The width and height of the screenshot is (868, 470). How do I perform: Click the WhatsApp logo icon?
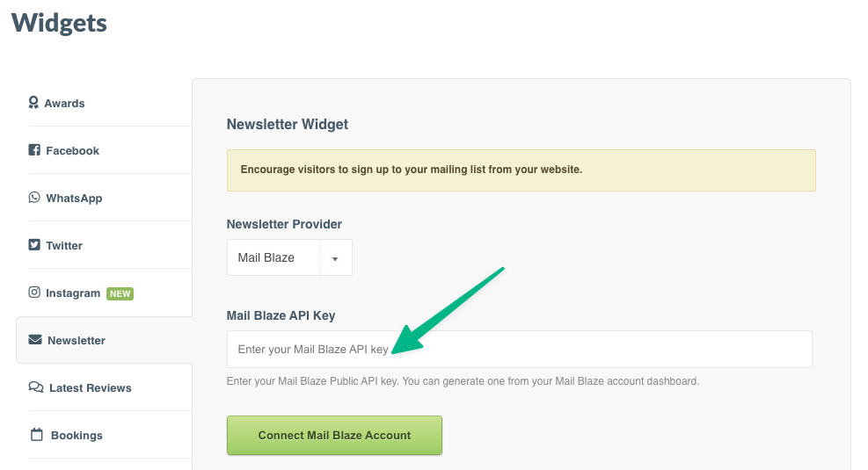point(34,198)
